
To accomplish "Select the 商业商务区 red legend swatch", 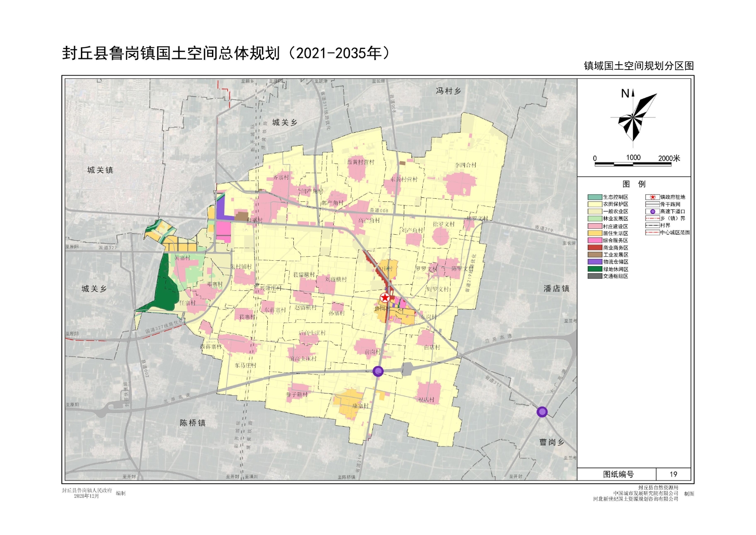I will 595,247.
